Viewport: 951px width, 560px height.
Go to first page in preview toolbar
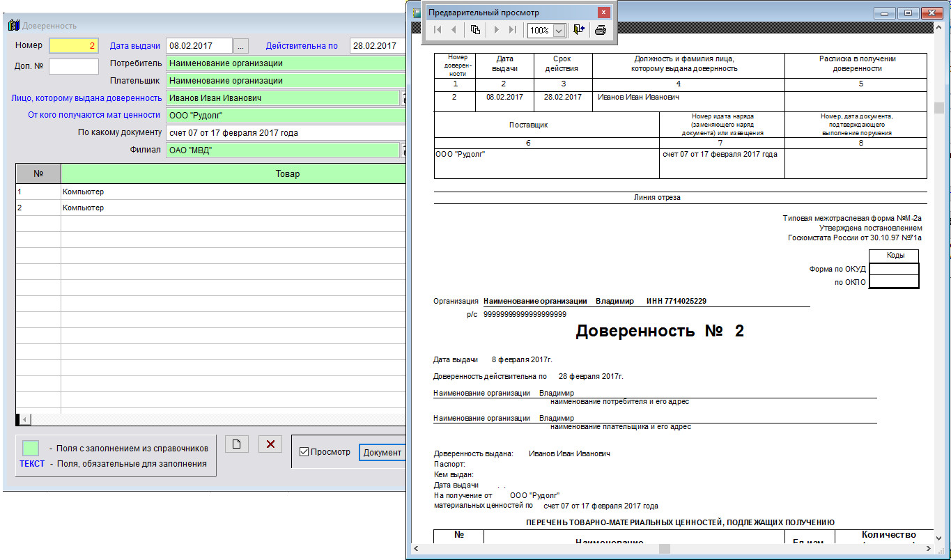pos(438,30)
